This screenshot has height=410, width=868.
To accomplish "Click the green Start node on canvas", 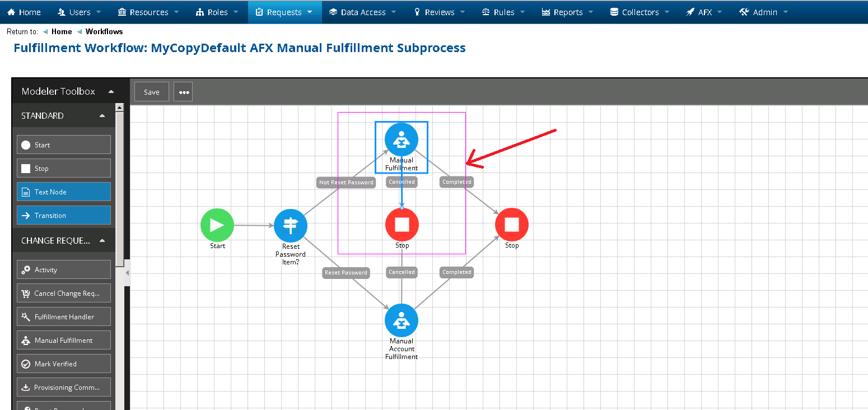I will 217,225.
